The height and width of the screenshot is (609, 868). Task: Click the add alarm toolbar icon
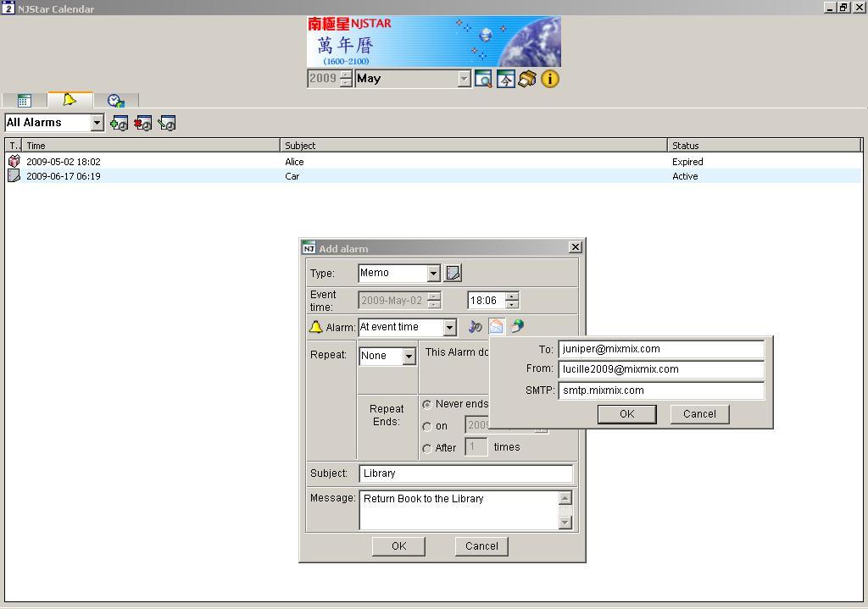coord(119,124)
